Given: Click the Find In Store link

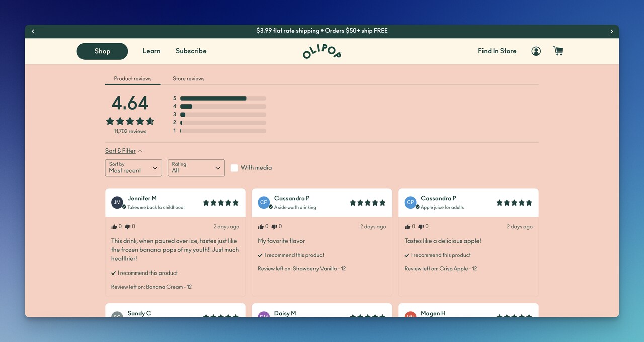Looking at the screenshot, I should 497,51.
